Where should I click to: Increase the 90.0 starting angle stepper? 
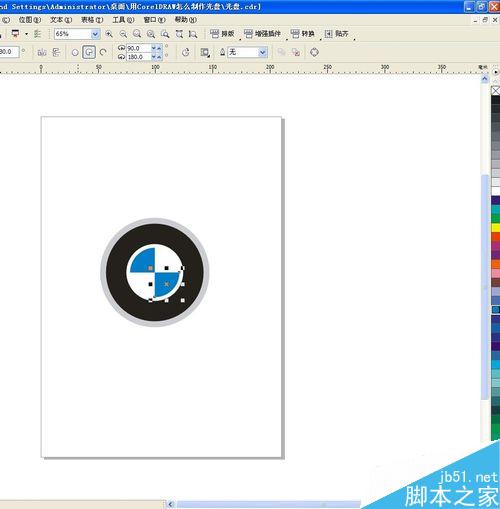(159, 48)
